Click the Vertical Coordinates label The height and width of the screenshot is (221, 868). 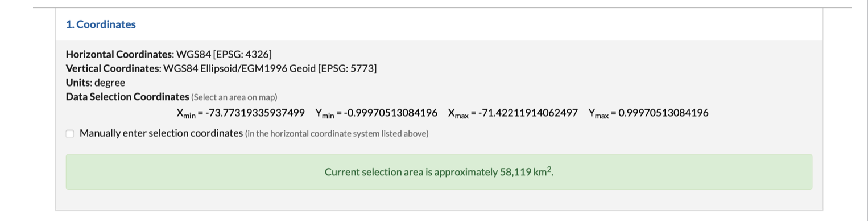click(x=113, y=69)
